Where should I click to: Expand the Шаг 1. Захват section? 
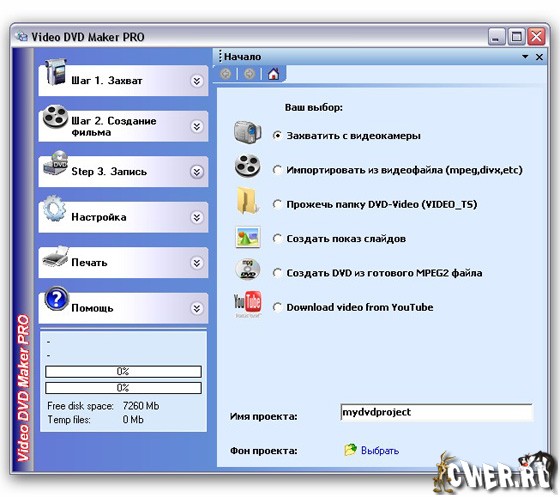[196, 81]
